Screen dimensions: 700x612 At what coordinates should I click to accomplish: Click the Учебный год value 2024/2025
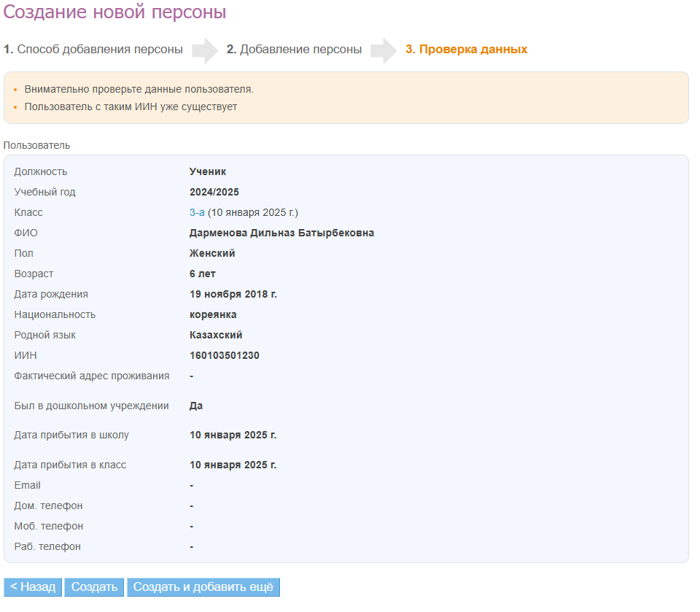point(214,192)
